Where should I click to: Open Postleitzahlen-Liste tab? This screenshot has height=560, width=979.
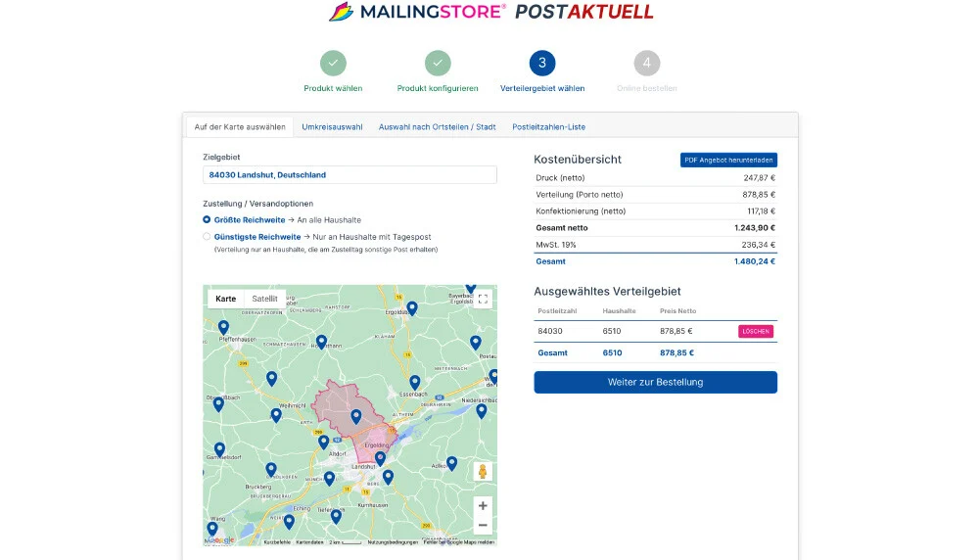pyautogui.click(x=549, y=126)
